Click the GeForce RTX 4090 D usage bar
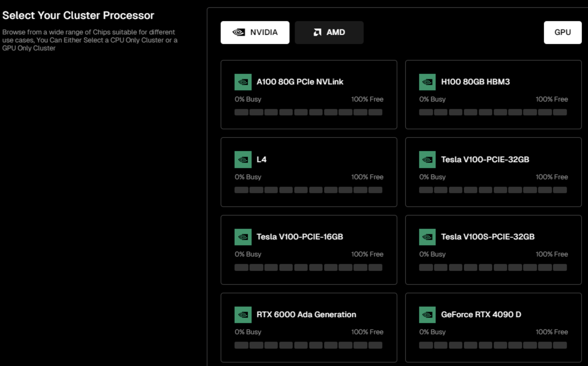 (493, 345)
